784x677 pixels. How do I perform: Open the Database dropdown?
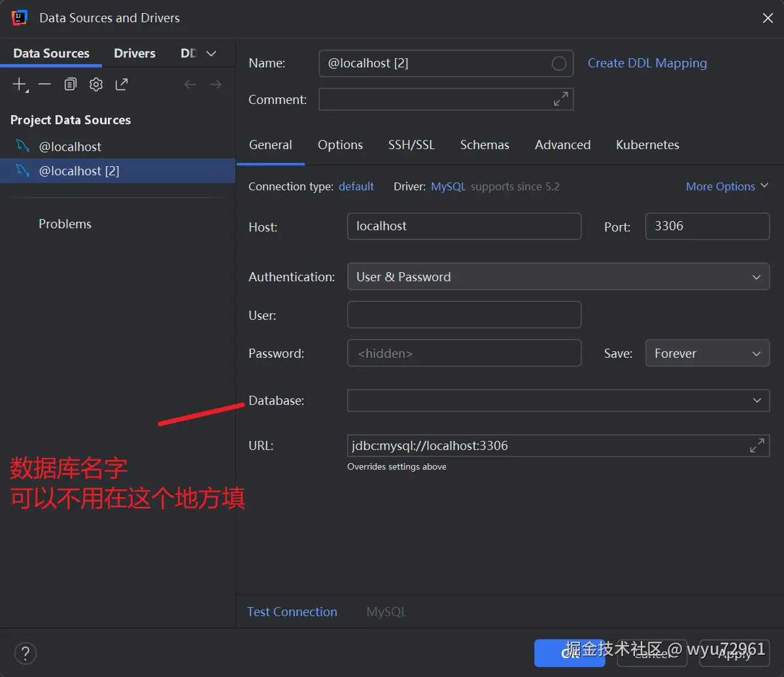pos(558,400)
